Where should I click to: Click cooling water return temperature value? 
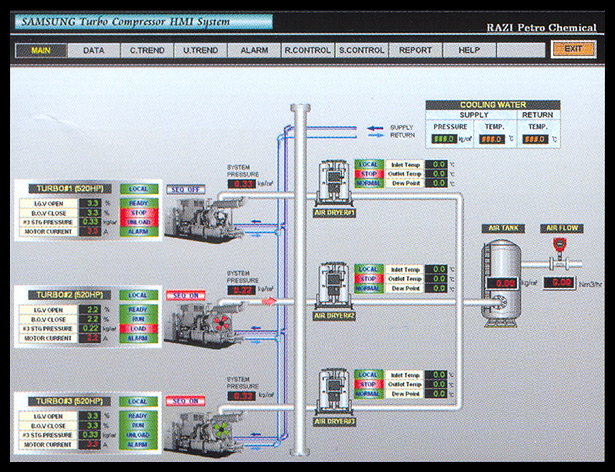[x=535, y=139]
